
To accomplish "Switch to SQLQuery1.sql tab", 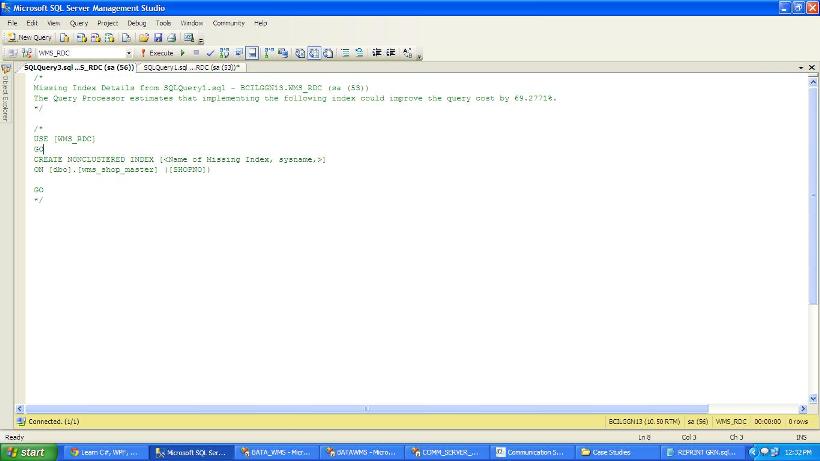I will click(x=191, y=67).
